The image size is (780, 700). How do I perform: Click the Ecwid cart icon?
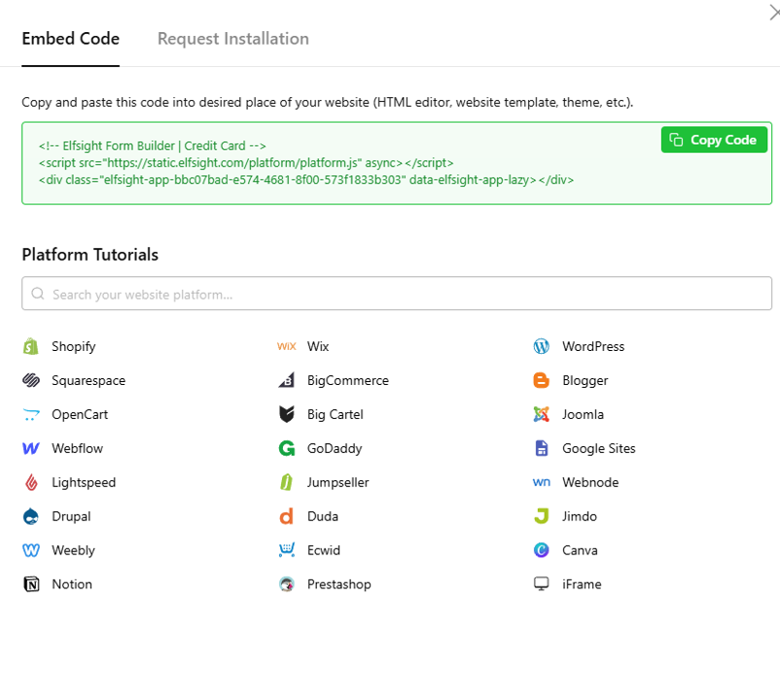click(x=287, y=550)
